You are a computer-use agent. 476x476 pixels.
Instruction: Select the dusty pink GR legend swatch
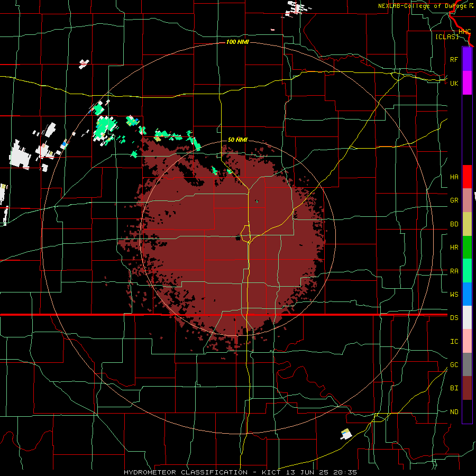467,200
